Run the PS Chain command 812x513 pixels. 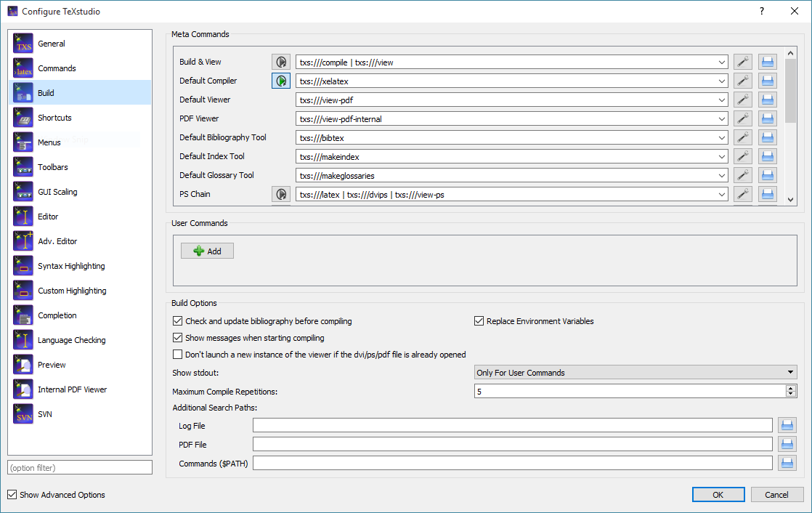point(281,194)
